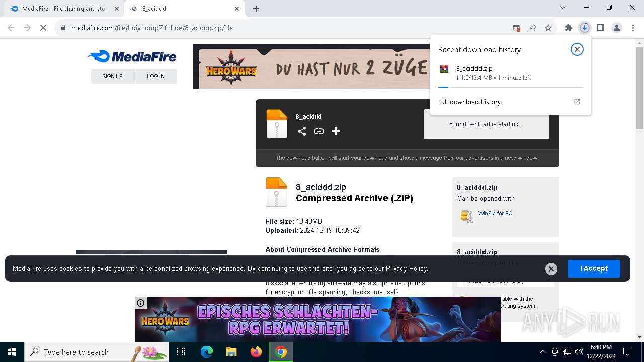Image resolution: width=644 pixels, height=362 pixels.
Task: Toggle the downloads toolbar icon
Action: click(584, 28)
